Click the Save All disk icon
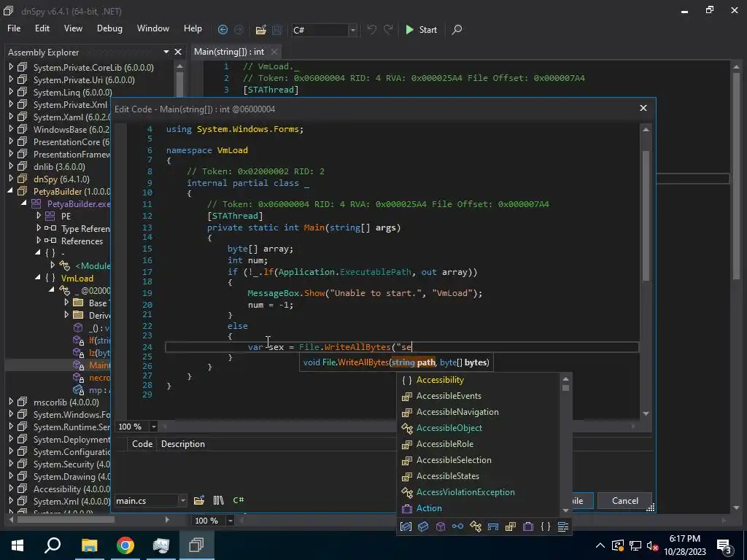 tap(276, 29)
